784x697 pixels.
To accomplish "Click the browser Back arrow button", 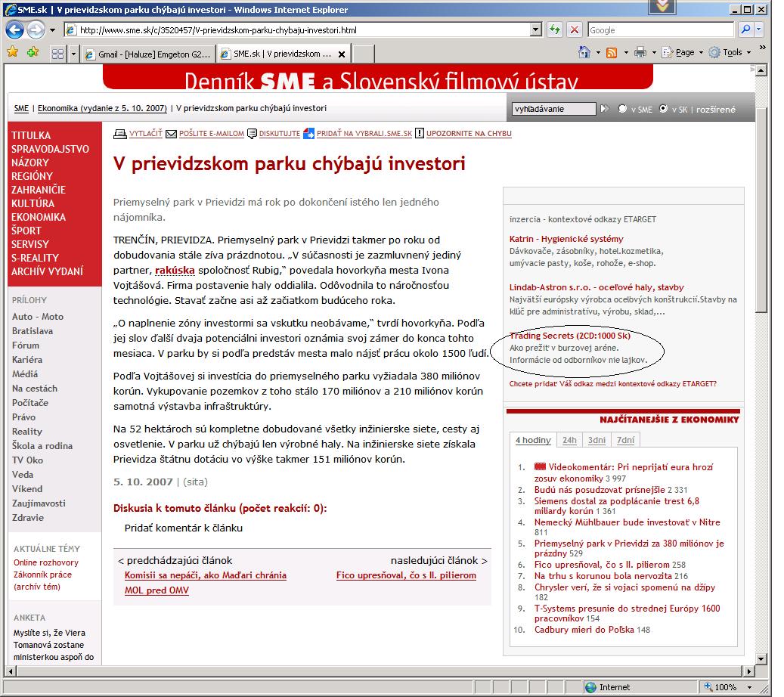I will [15, 30].
